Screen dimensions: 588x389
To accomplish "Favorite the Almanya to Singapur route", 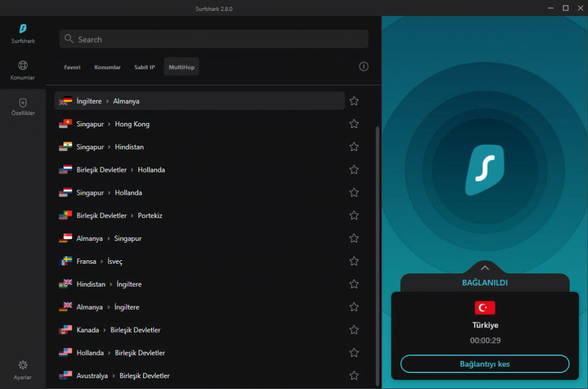I will (x=354, y=238).
